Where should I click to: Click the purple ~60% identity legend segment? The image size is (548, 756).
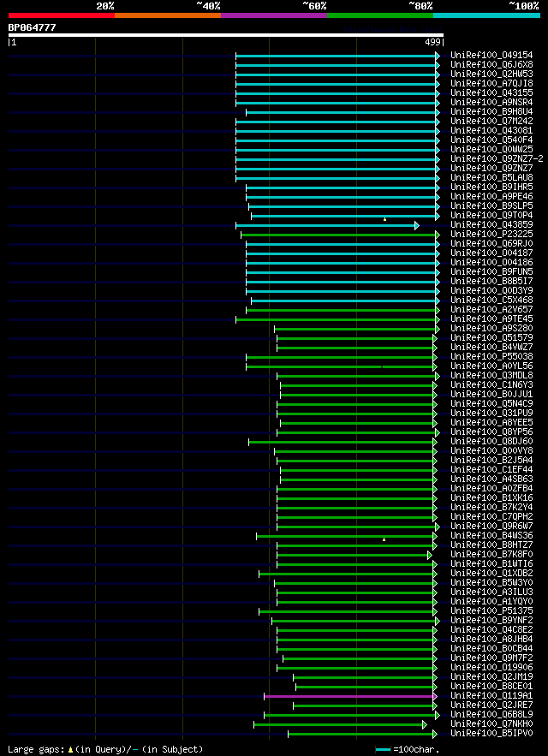click(274, 15)
